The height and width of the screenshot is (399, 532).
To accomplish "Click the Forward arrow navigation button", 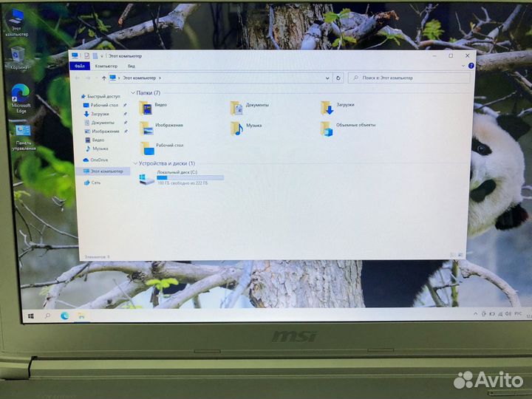I will coord(88,78).
